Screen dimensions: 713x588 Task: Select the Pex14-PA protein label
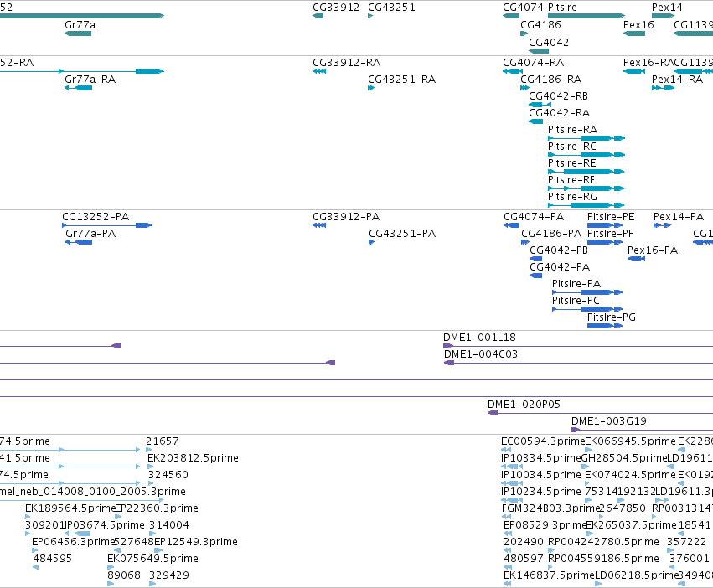[x=679, y=217]
